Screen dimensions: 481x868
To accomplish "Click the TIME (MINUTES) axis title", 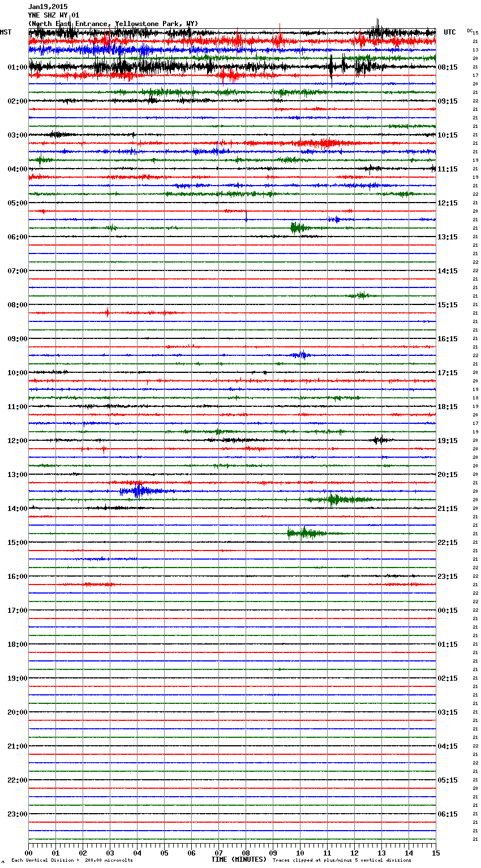I will (239, 860).
